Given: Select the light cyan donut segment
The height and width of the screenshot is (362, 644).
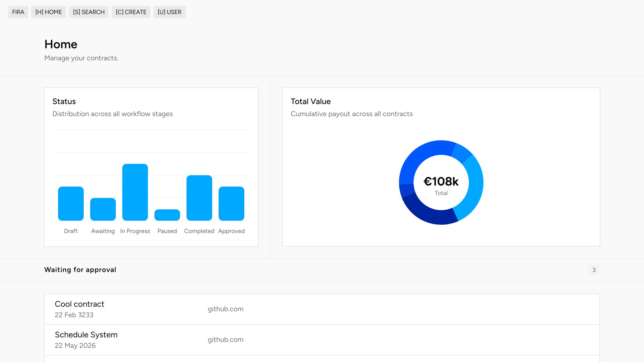Looking at the screenshot, I should 475,186.
